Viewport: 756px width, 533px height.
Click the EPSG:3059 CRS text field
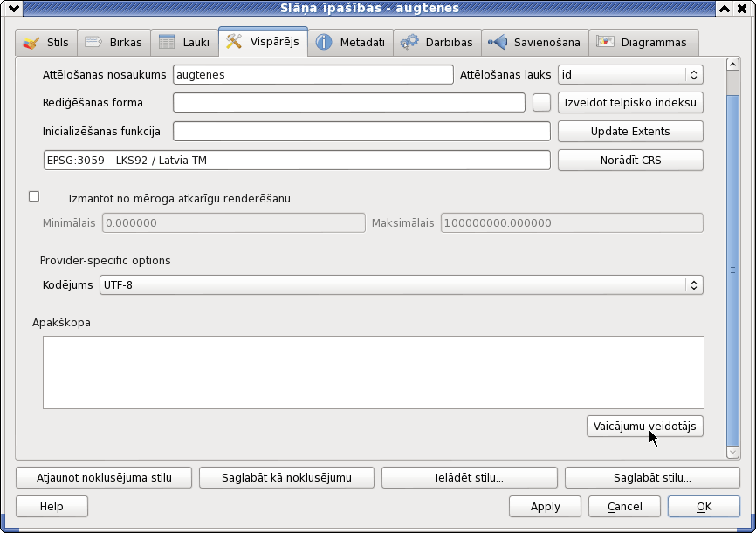click(297, 160)
